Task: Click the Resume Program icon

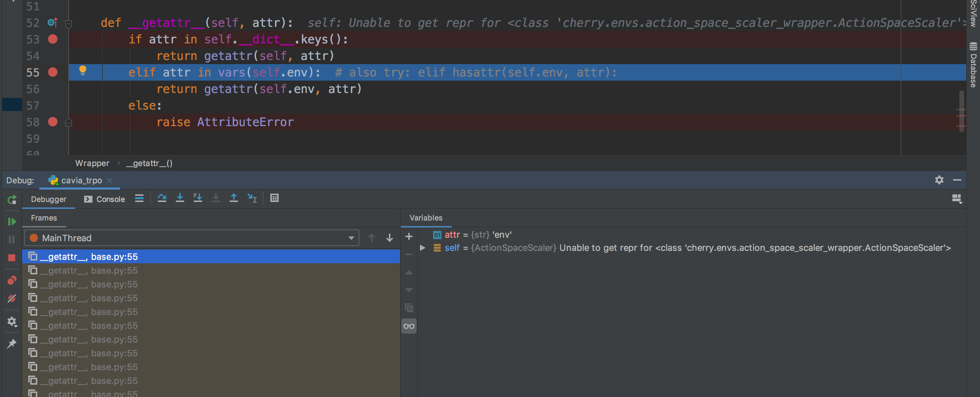Action: pos(12,221)
